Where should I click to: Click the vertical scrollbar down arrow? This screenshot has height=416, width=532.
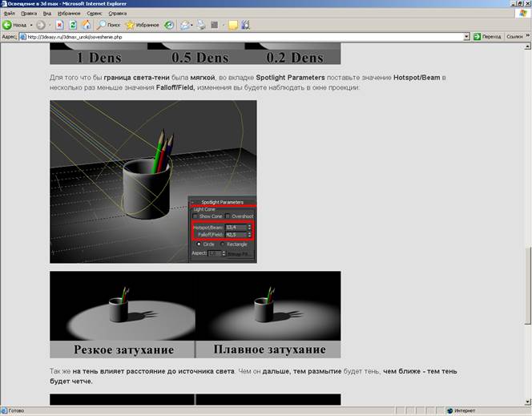point(527,402)
